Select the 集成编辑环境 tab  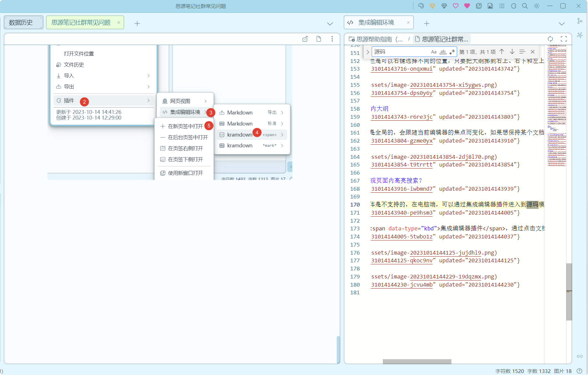pos(376,23)
